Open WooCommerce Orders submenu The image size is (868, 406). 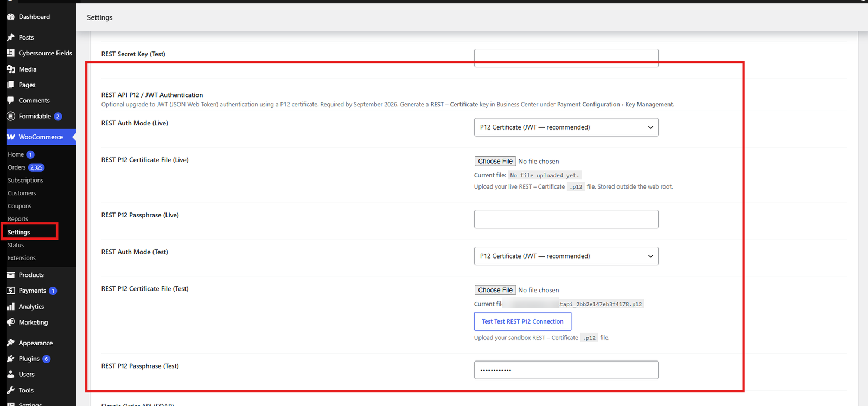coord(17,167)
